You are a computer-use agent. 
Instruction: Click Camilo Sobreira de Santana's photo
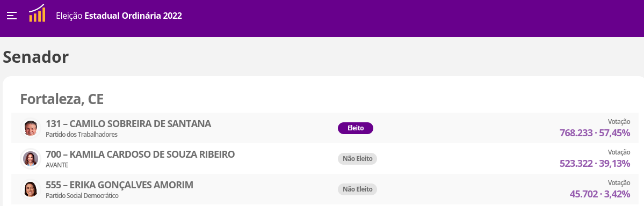click(31, 128)
